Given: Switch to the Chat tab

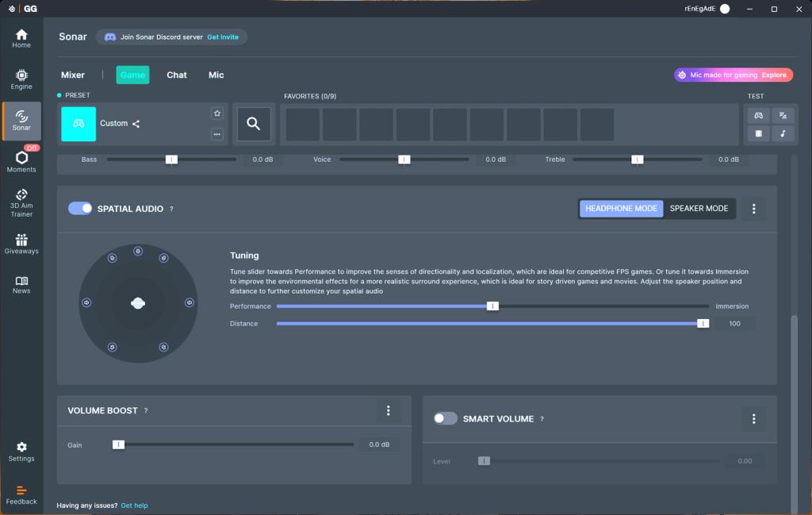Looking at the screenshot, I should (x=177, y=75).
